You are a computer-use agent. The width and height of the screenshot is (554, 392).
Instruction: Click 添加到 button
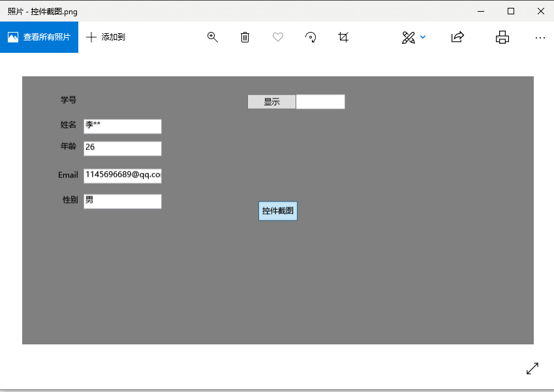[x=106, y=37]
